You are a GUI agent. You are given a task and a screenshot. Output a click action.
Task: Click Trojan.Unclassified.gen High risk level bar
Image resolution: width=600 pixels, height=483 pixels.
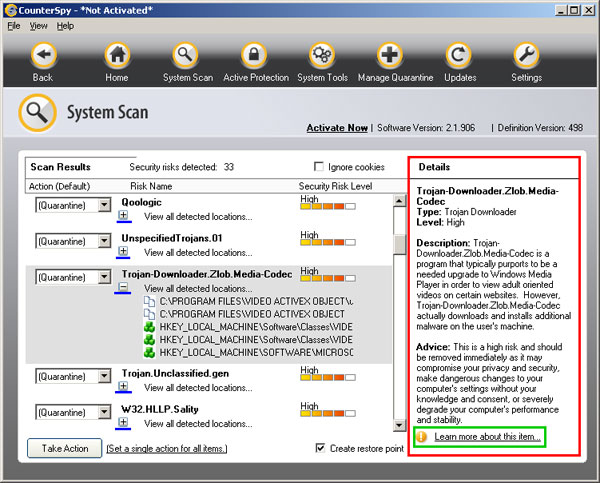328,377
